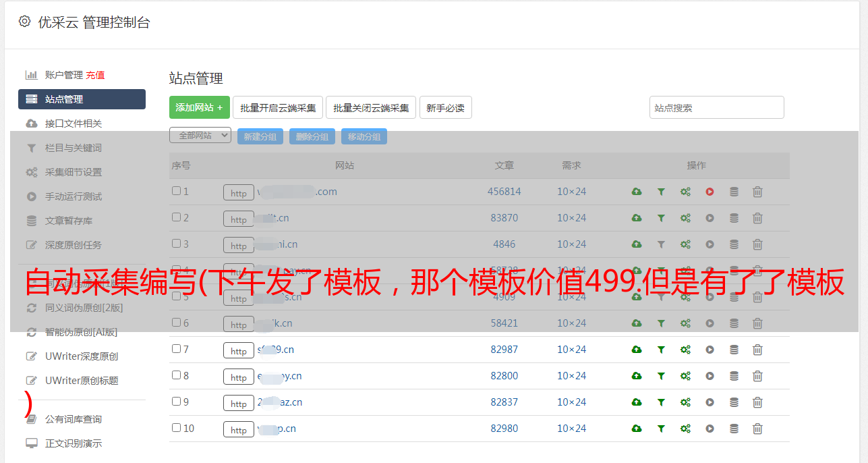
Task: Click cloud upload icon in the 82980 row
Action: point(636,429)
